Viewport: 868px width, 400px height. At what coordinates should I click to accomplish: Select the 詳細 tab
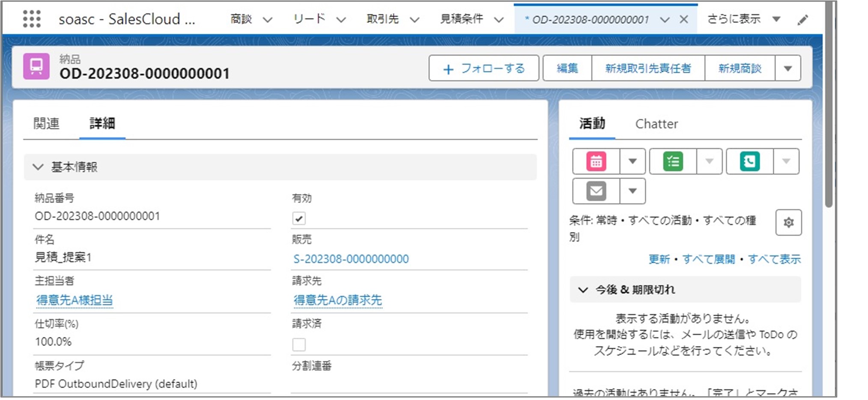[x=102, y=124]
